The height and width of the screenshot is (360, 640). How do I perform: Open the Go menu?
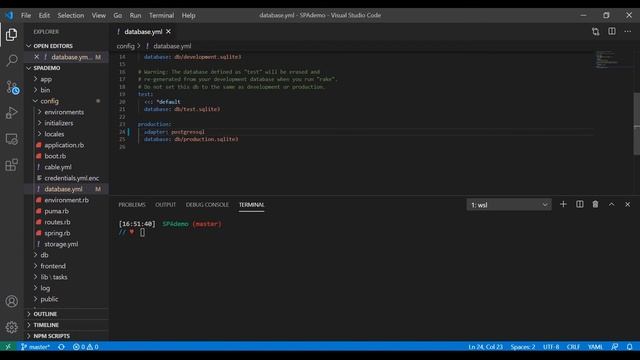coord(118,15)
